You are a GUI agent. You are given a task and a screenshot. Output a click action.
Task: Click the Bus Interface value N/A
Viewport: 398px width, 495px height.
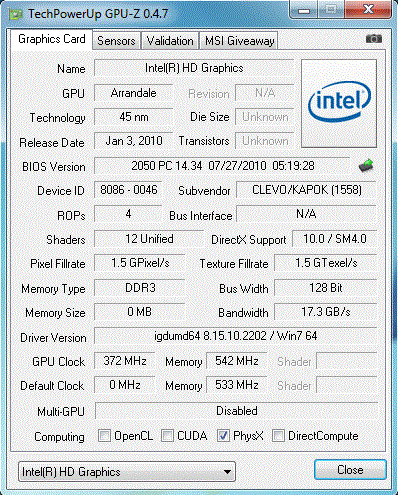[307, 214]
